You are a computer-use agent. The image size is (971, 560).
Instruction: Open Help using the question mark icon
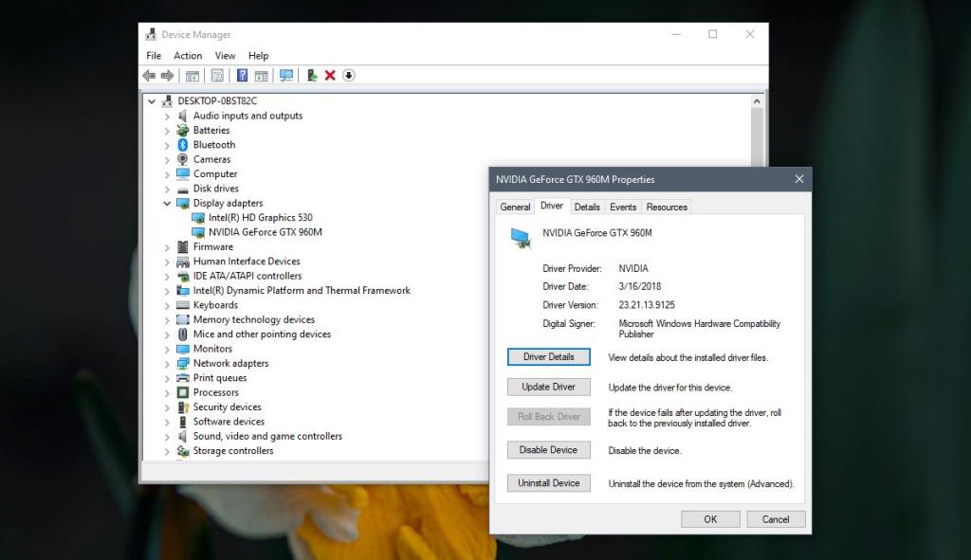[x=240, y=75]
